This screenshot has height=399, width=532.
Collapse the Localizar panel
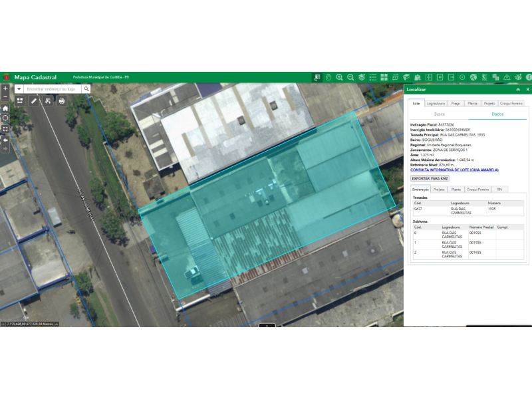pos(518,90)
